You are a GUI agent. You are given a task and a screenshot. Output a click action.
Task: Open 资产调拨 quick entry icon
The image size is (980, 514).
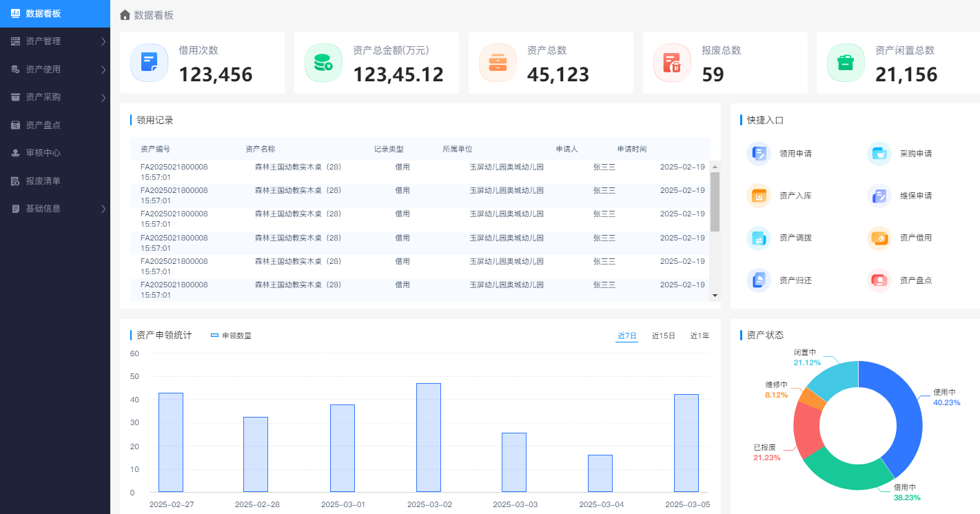pos(759,238)
